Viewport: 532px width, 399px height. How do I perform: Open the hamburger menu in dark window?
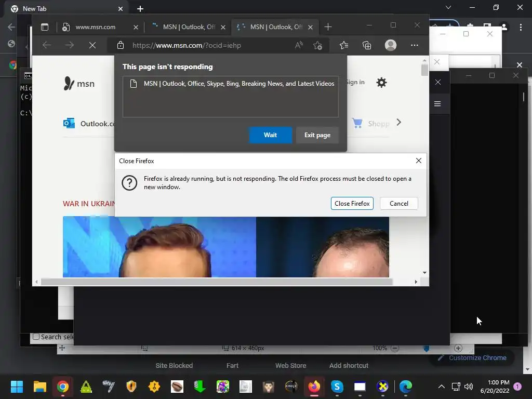(437, 103)
